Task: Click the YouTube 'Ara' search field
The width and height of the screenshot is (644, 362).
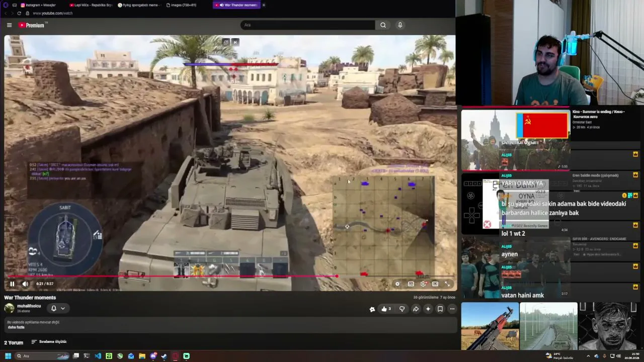Action: (x=307, y=25)
